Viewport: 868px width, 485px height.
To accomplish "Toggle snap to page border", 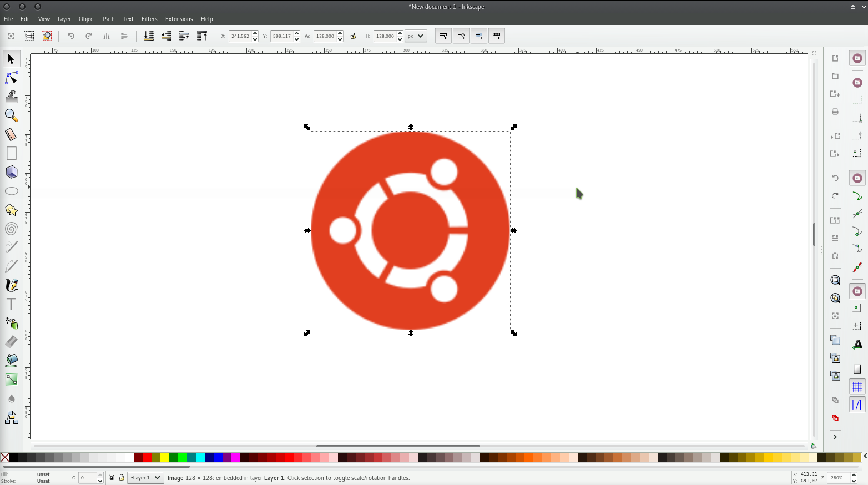I will pyautogui.click(x=857, y=369).
